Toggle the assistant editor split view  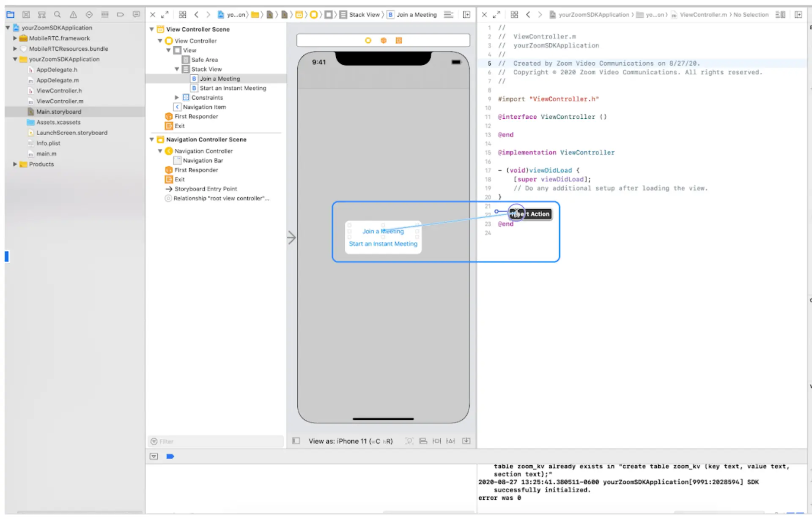point(466,14)
